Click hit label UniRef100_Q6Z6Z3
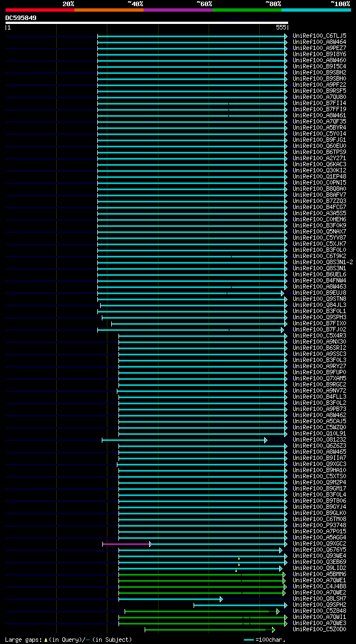356x644 pixels. click(319, 446)
